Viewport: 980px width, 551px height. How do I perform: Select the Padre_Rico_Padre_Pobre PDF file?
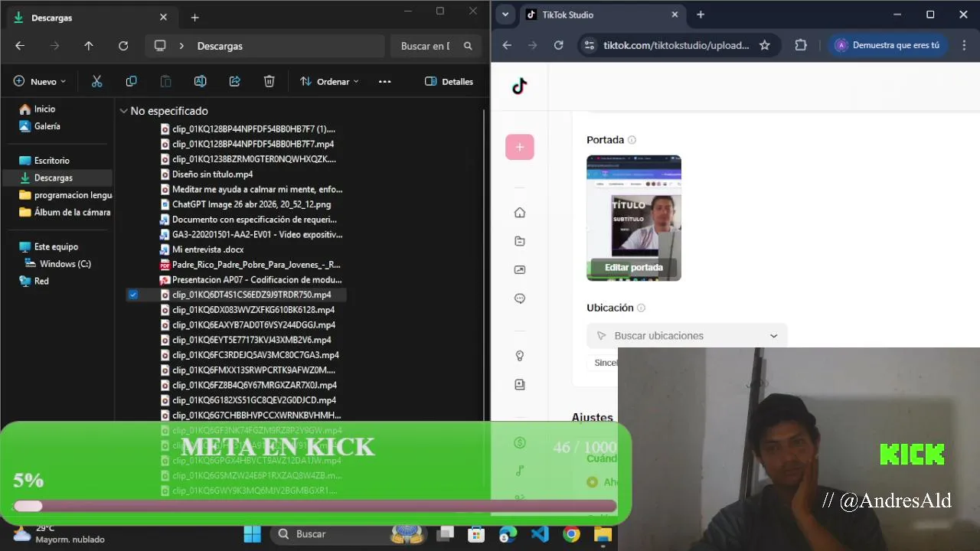(256, 265)
